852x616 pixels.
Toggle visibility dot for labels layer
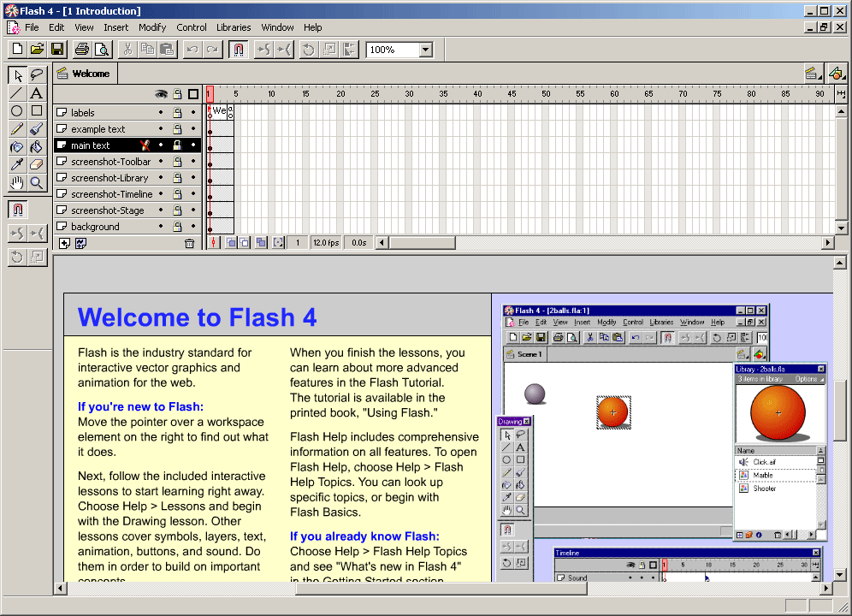pos(161,113)
